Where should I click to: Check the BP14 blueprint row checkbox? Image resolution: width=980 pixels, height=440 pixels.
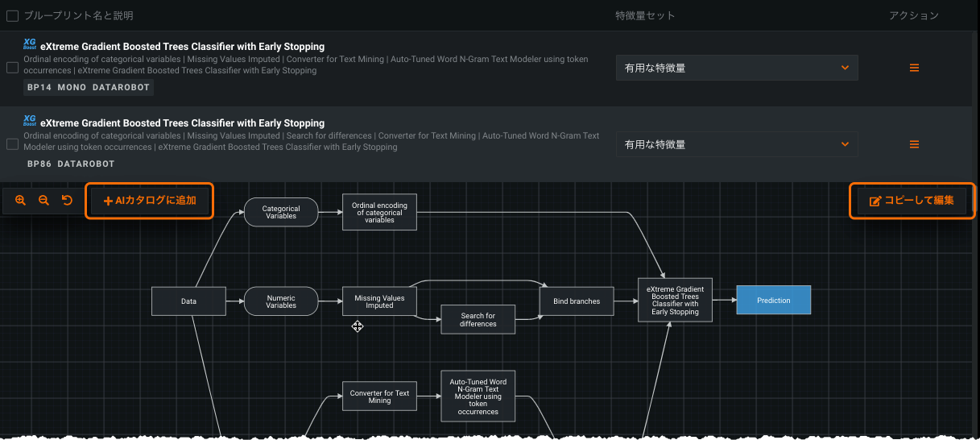click(x=12, y=68)
